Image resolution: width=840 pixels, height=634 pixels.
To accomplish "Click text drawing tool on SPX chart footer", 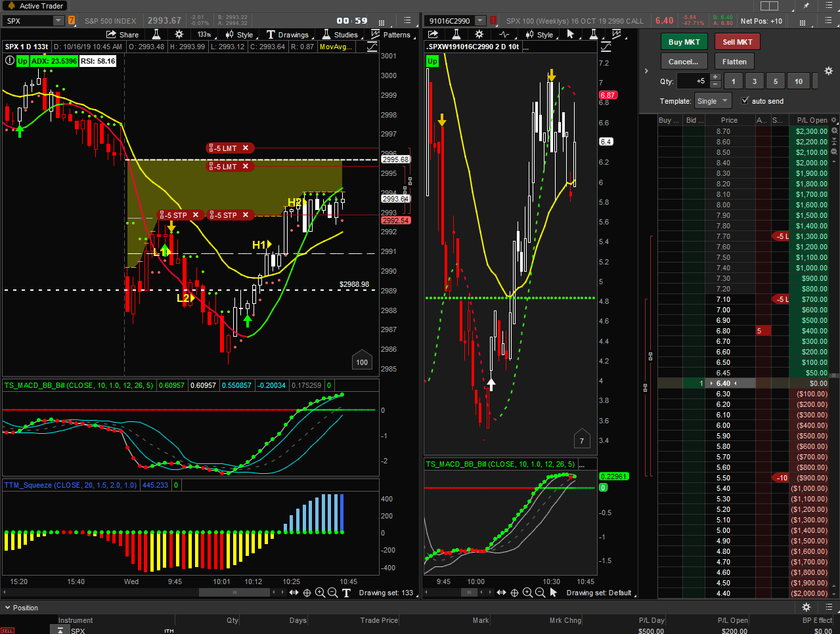I will [346, 593].
